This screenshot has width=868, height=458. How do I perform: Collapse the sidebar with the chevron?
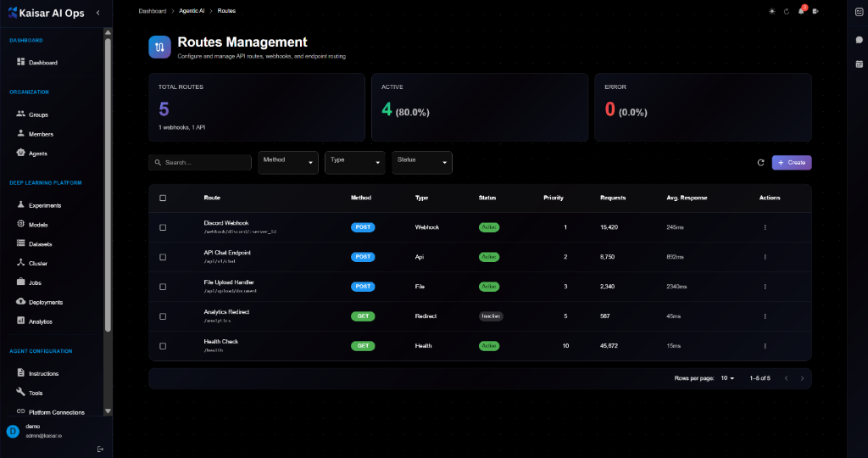coord(98,13)
